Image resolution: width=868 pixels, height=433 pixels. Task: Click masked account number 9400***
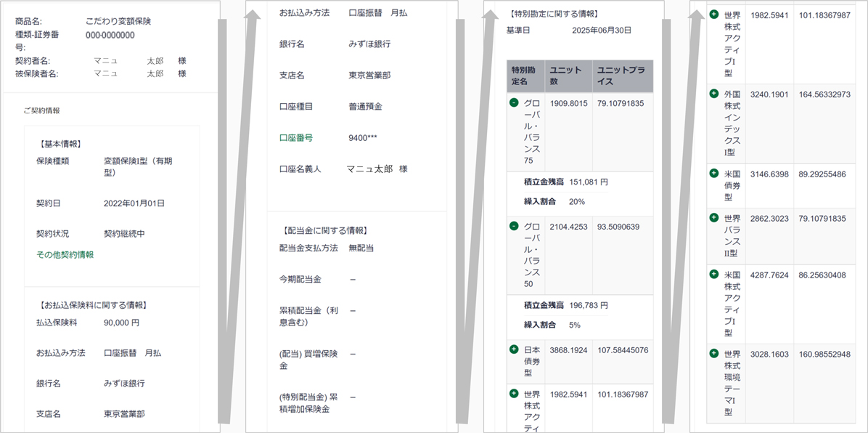tap(364, 137)
